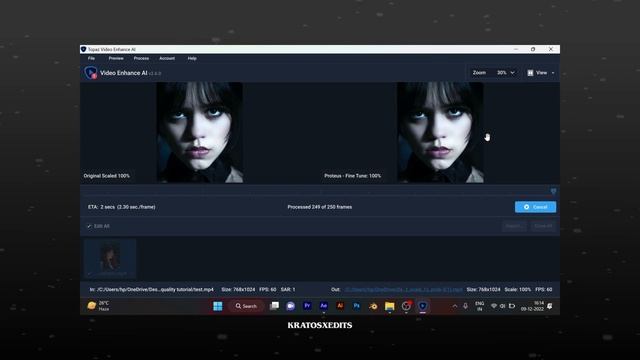Open the Account menu
This screenshot has width=640, height=360.
(167, 58)
